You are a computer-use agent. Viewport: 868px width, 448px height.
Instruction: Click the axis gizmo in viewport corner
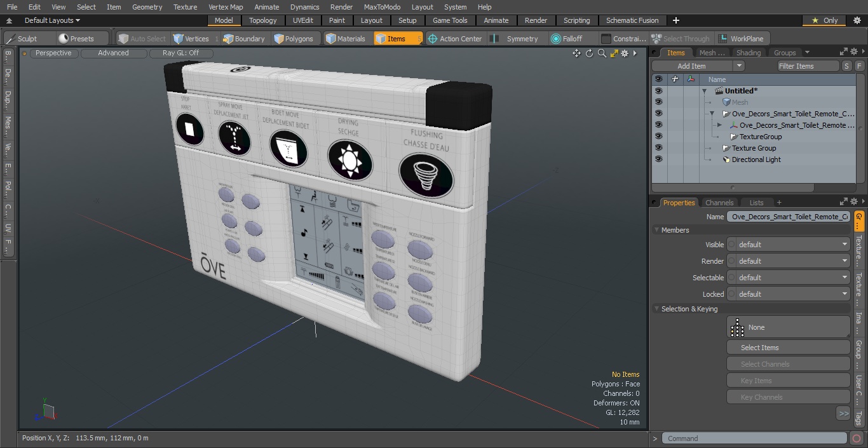(x=47, y=411)
